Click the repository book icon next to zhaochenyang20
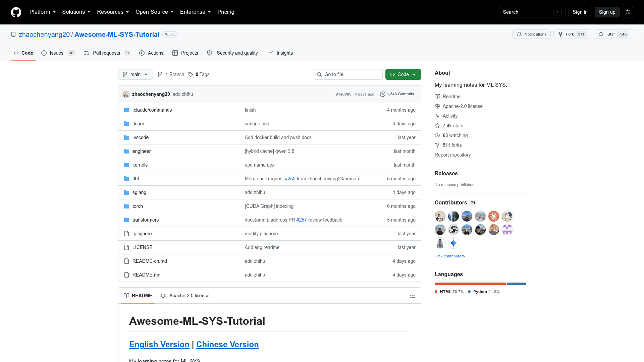644x362 pixels. click(x=13, y=35)
